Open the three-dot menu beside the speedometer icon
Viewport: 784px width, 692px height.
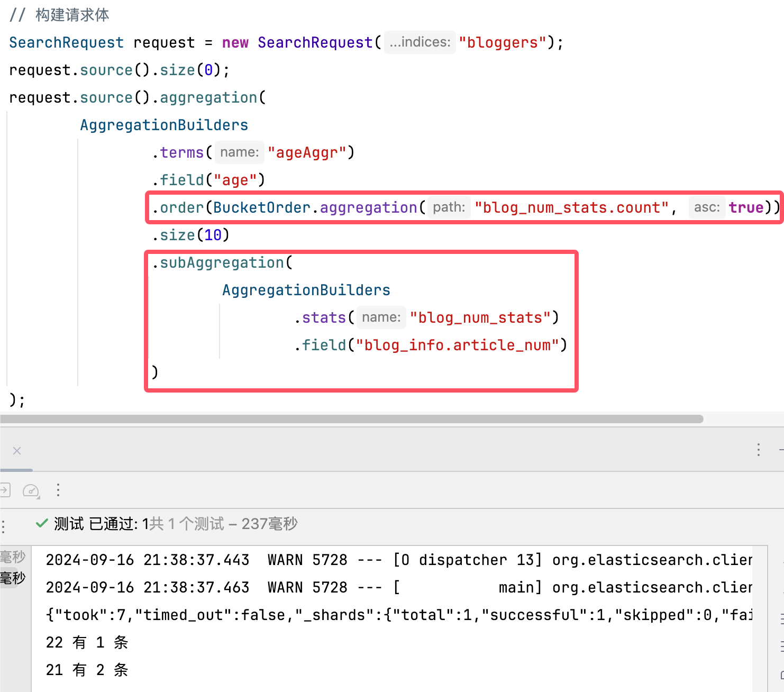58,490
